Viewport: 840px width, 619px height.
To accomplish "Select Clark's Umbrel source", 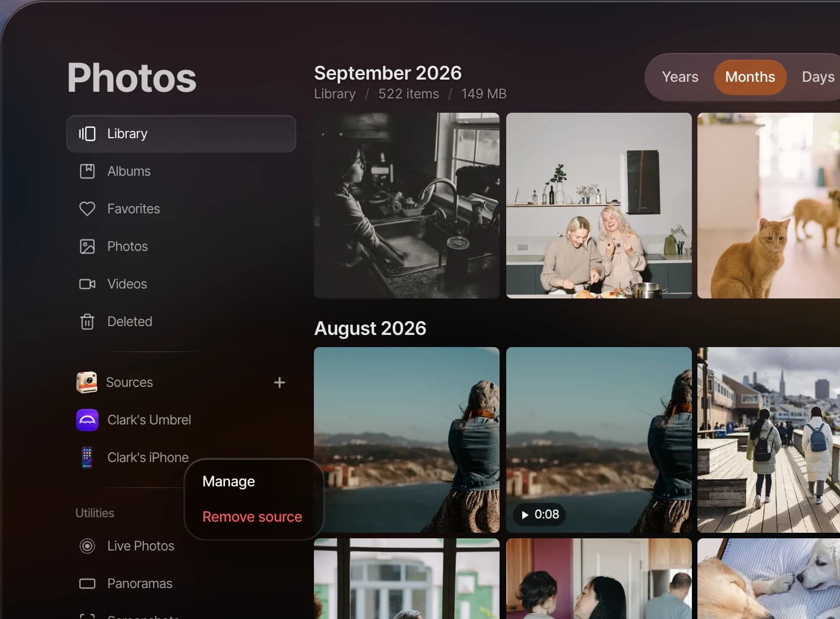I will click(181, 420).
